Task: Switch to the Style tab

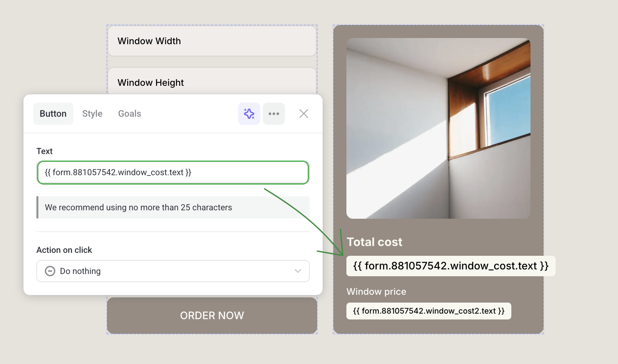Action: (92, 114)
